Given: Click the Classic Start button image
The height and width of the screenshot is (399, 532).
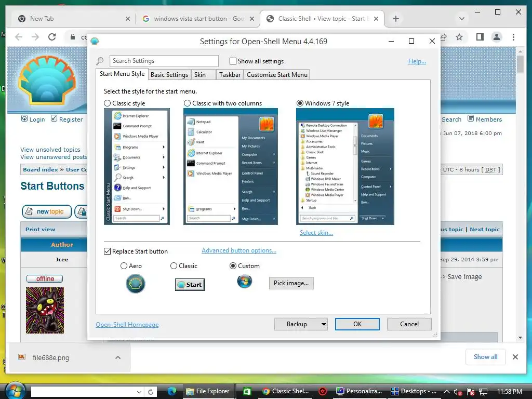Looking at the screenshot, I should click(190, 285).
